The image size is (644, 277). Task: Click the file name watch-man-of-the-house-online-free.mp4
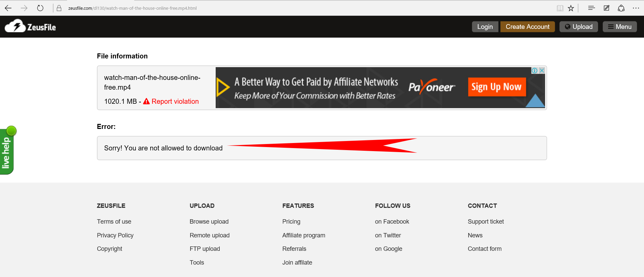(152, 82)
